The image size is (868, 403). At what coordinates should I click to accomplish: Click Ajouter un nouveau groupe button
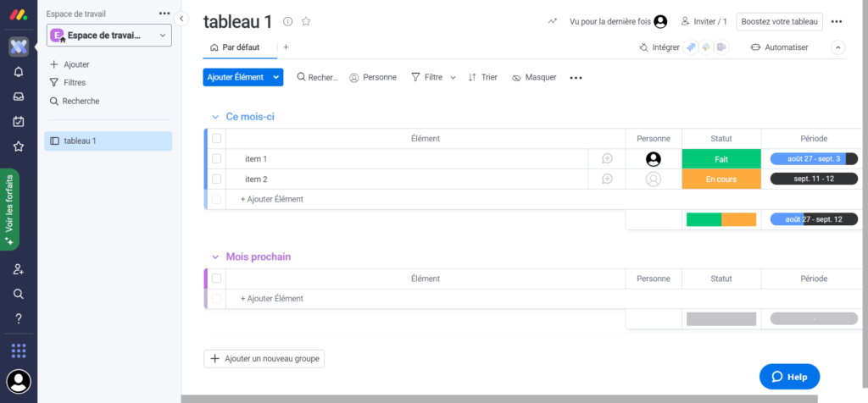(264, 359)
